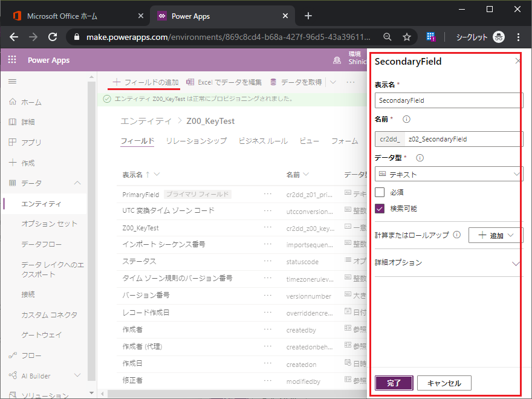Open the more commands ellipsis in toolbar
Screen dimensions: 532x399
pos(351,82)
